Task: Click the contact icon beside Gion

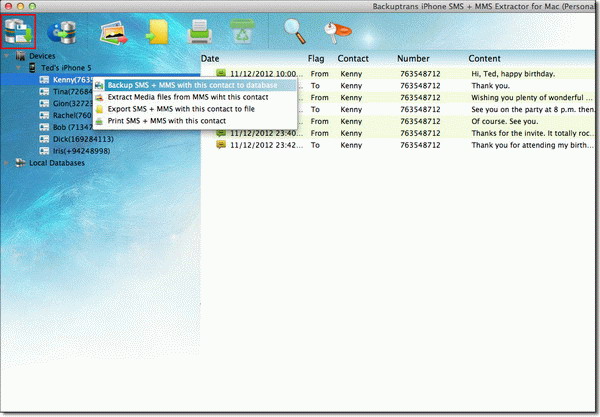Action: (x=44, y=103)
